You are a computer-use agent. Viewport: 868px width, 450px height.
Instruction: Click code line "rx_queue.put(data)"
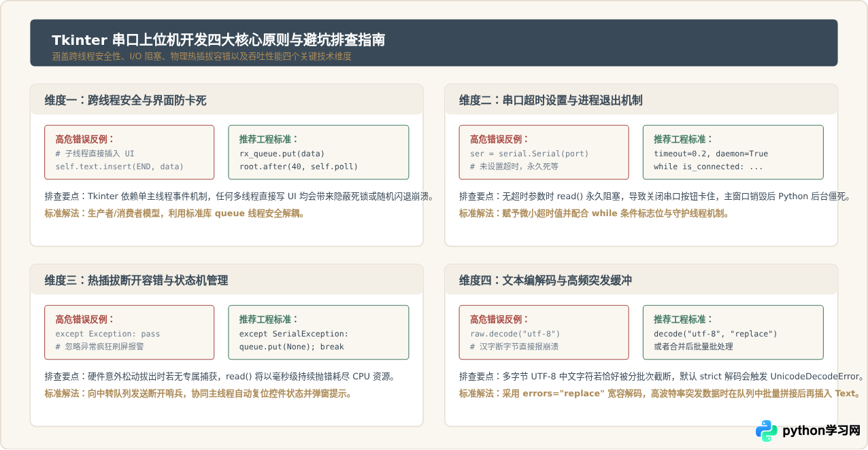click(x=282, y=154)
